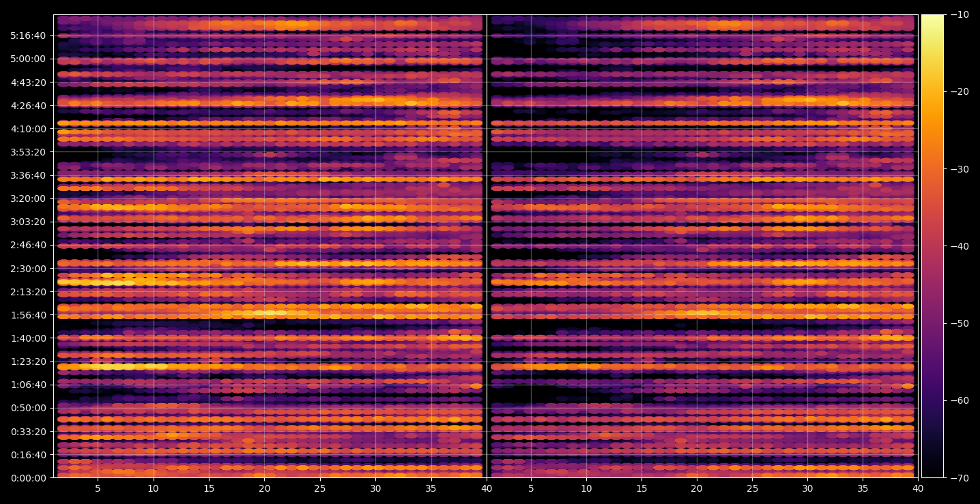980x504 pixels.
Task: Click the 0:00:00 y-axis tick label
Action: tap(28, 478)
